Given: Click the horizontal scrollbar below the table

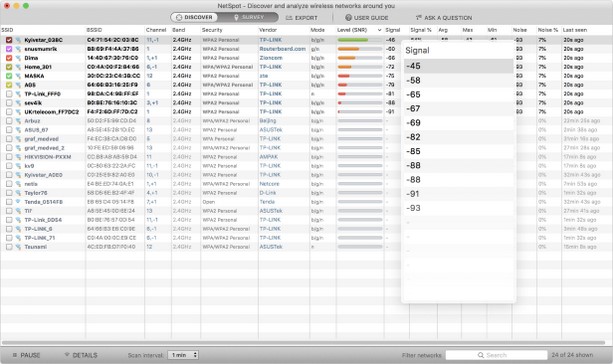Looking at the screenshot, I should tap(303, 343).
